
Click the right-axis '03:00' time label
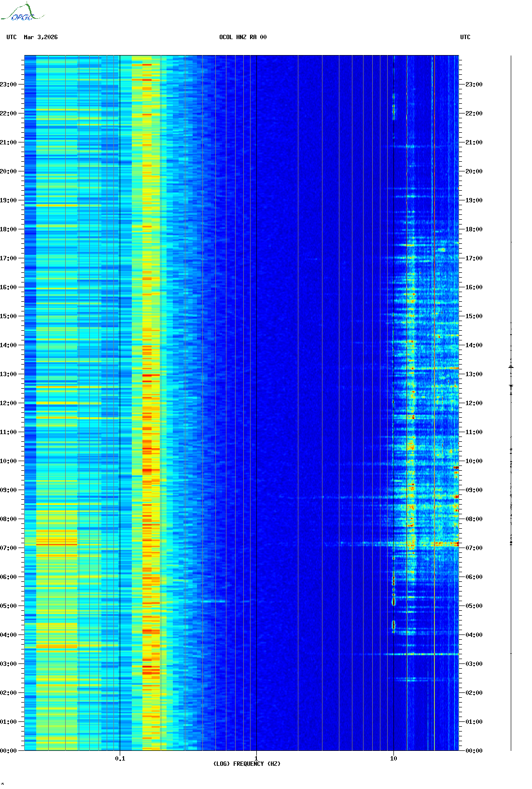point(474,664)
